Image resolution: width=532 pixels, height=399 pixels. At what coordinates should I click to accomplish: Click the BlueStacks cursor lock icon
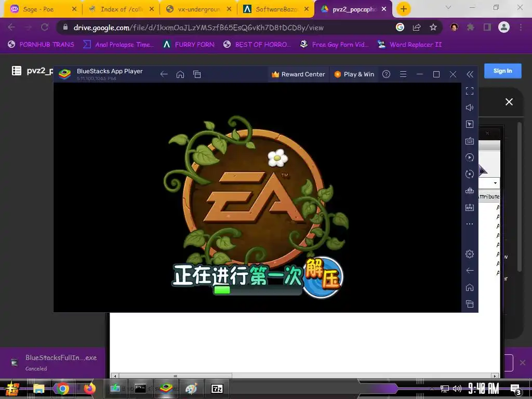click(470, 124)
